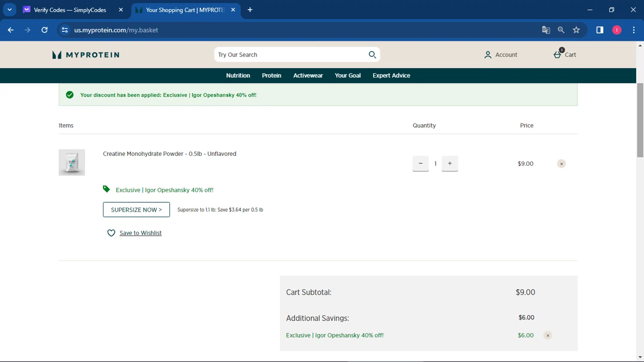This screenshot has height=362, width=644.
Task: Open the Expert Advice menu
Action: click(391, 76)
